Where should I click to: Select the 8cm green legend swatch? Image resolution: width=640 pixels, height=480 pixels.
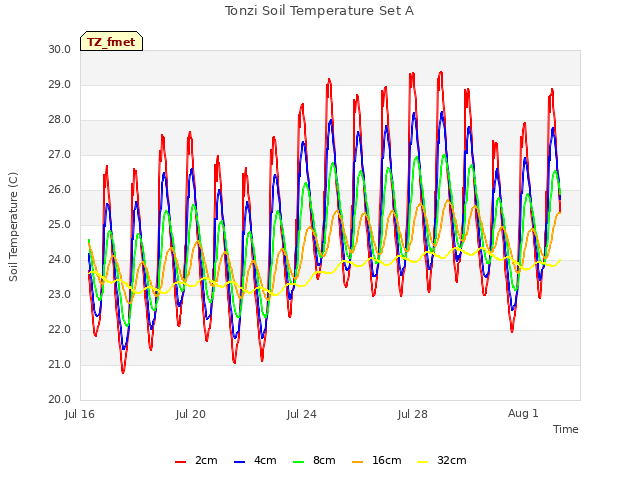coord(299,461)
